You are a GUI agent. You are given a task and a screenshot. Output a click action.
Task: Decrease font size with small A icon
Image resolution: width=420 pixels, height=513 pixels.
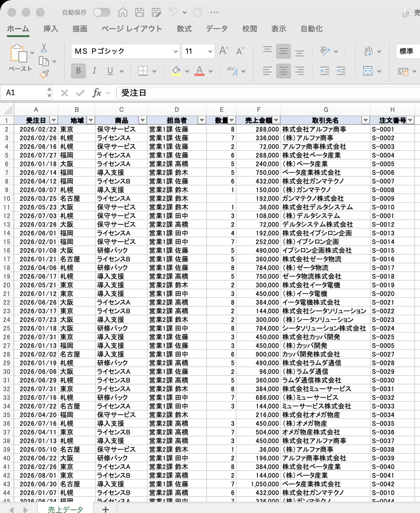pyautogui.click(x=240, y=51)
